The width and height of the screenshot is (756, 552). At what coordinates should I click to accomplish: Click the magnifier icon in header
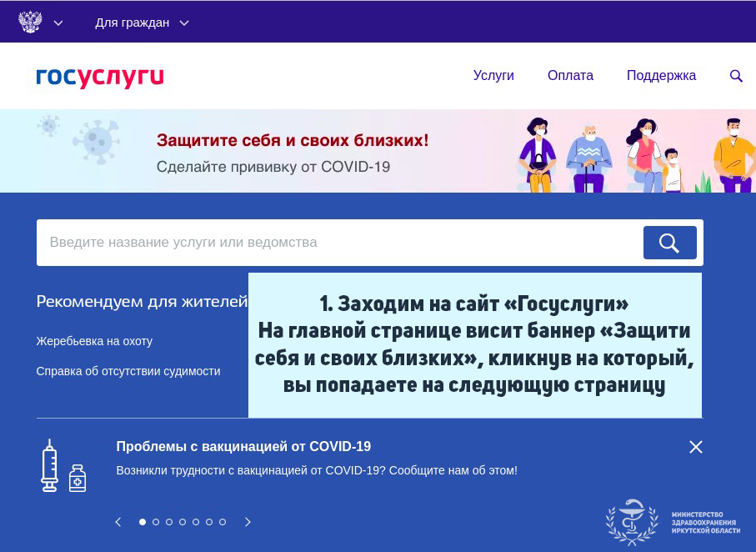pyautogui.click(x=736, y=76)
